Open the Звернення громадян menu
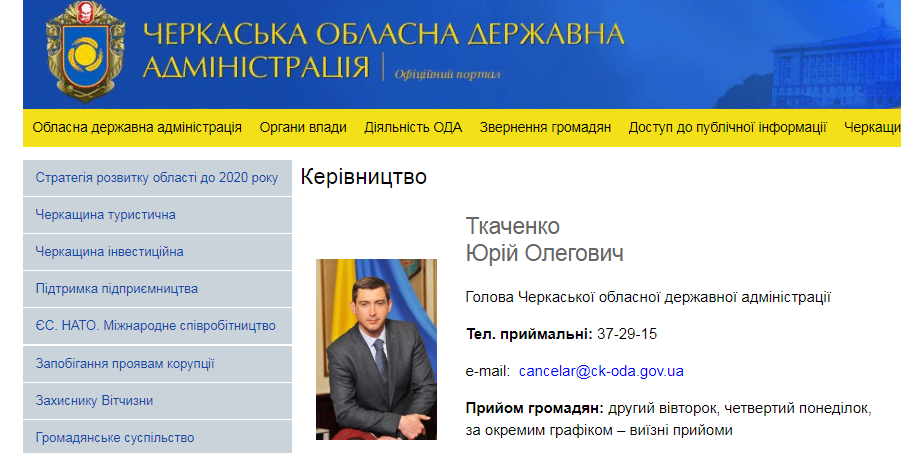This screenshot has height=453, width=901. [545, 127]
